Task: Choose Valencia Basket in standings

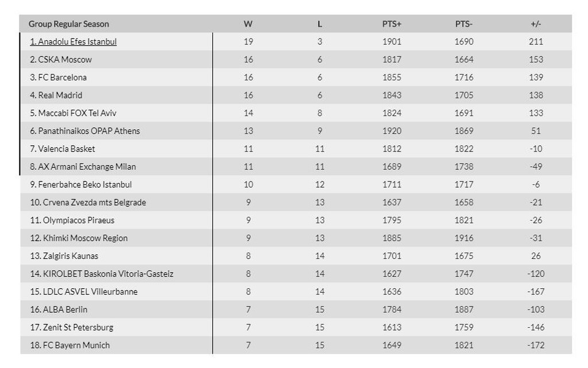Action: pyautogui.click(x=62, y=149)
